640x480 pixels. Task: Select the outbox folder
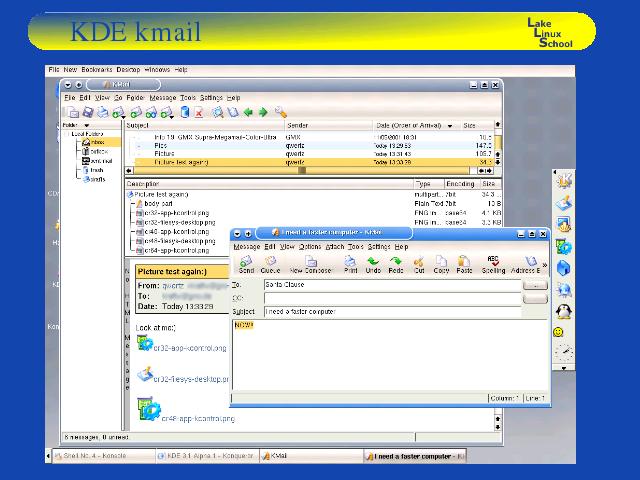(x=95, y=151)
